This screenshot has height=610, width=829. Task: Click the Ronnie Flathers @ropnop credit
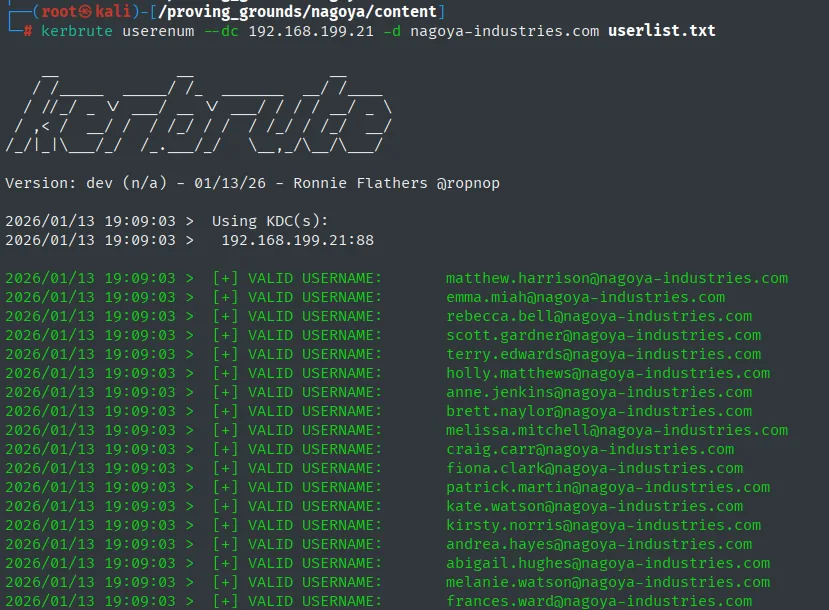[396, 183]
